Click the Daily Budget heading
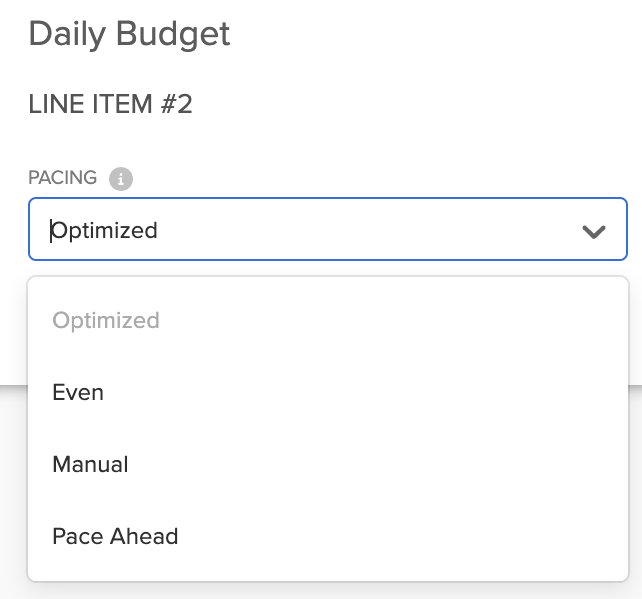This screenshot has width=642, height=599. (x=129, y=34)
